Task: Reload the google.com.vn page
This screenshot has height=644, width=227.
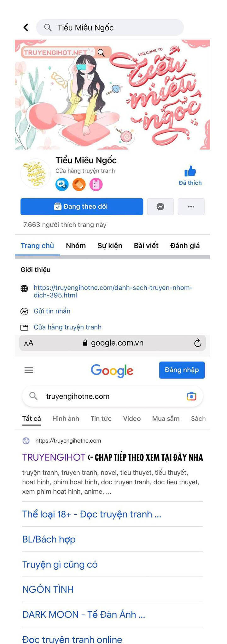Action: [198, 343]
